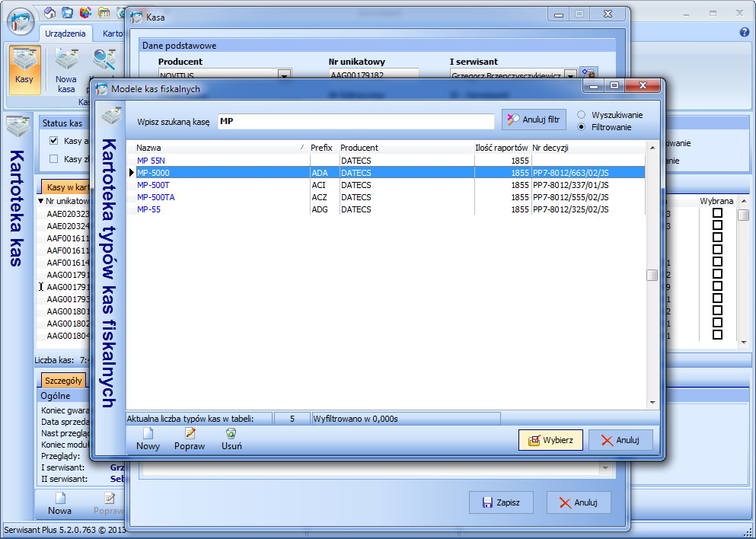Viewport: 756px width, 539px height.
Task: Confirm selection with Wybierz button
Action: pyautogui.click(x=550, y=440)
